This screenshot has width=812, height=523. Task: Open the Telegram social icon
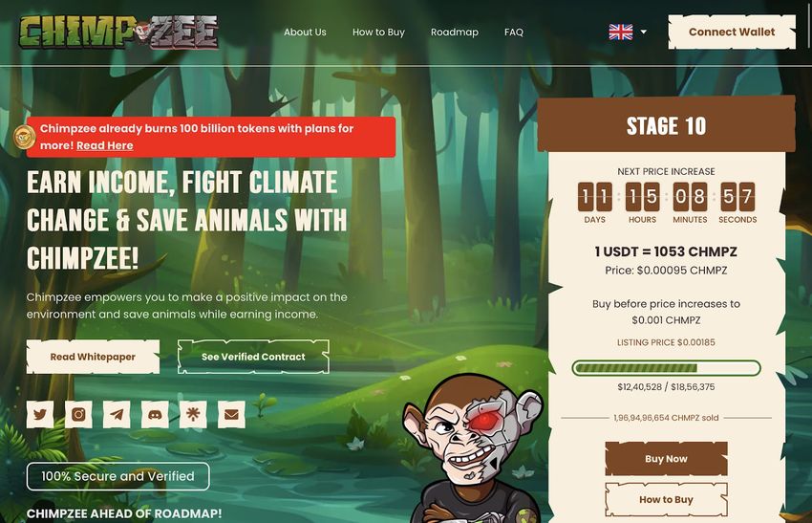pos(117,414)
